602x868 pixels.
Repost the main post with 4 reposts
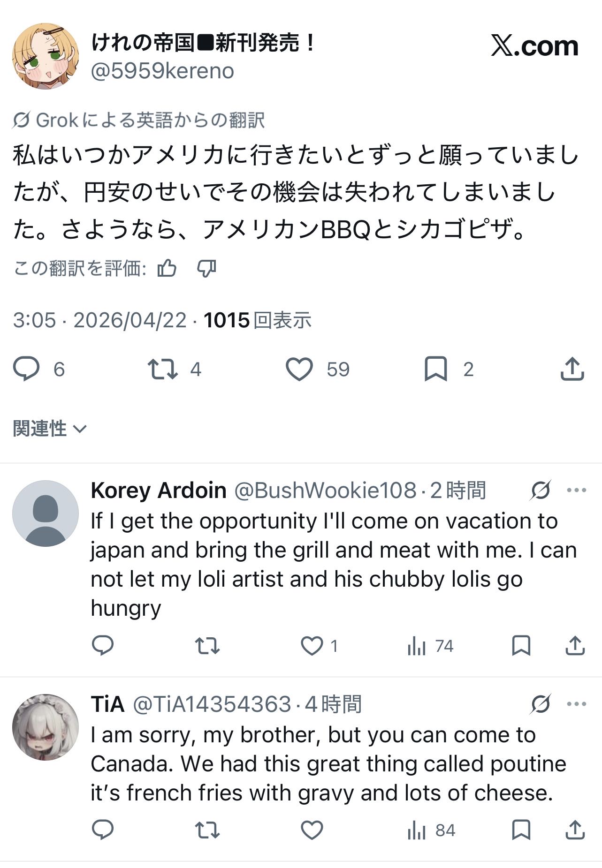pyautogui.click(x=162, y=369)
